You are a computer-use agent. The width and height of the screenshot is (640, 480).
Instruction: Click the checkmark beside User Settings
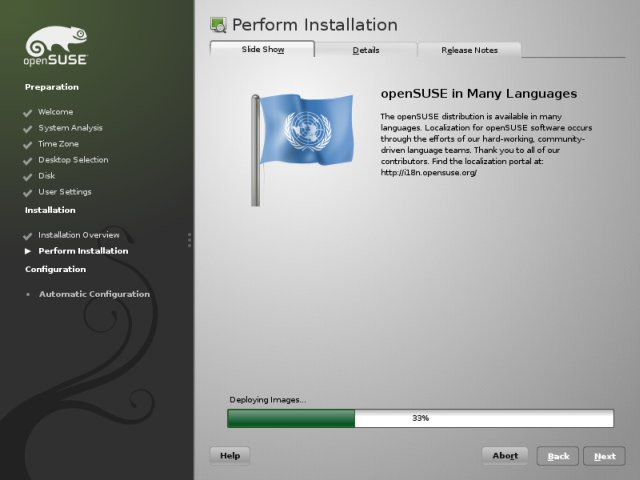pyautogui.click(x=27, y=192)
